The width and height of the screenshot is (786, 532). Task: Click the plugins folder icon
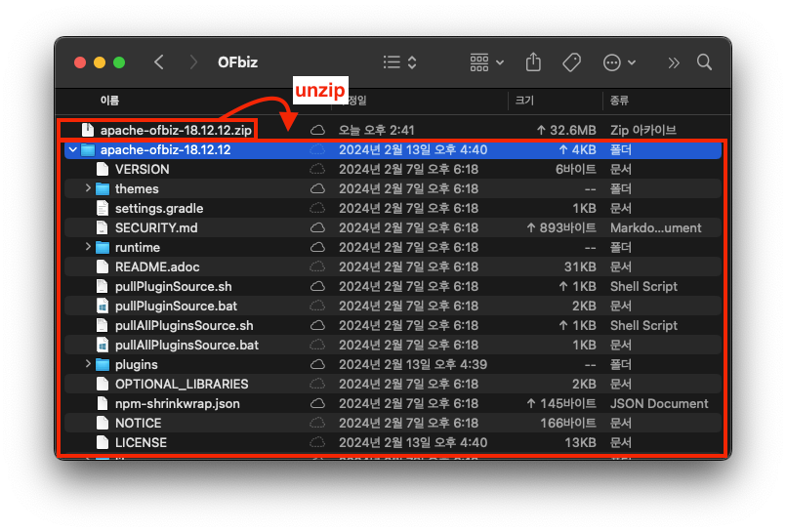tap(103, 365)
